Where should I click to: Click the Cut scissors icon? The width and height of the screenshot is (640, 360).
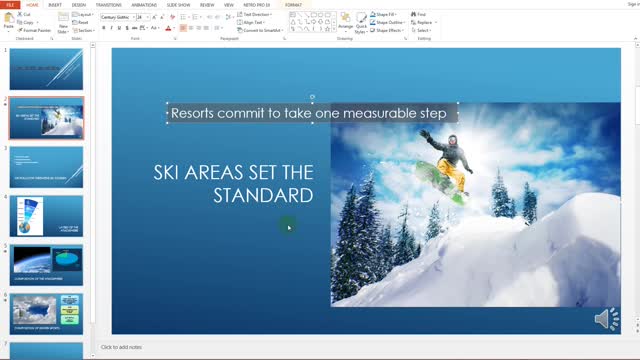point(20,14)
